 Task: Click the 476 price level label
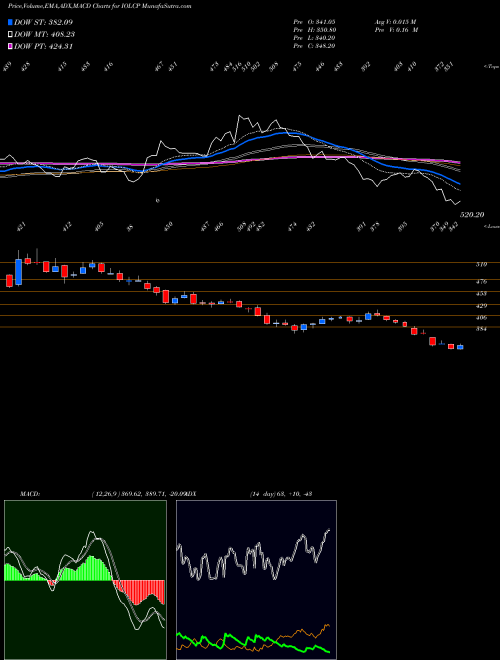[481, 281]
